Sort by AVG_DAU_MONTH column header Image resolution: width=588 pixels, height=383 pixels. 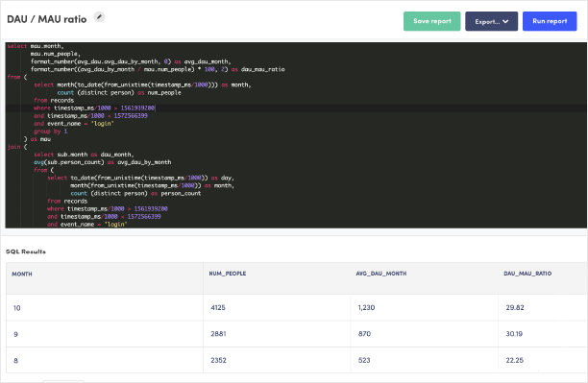(381, 274)
